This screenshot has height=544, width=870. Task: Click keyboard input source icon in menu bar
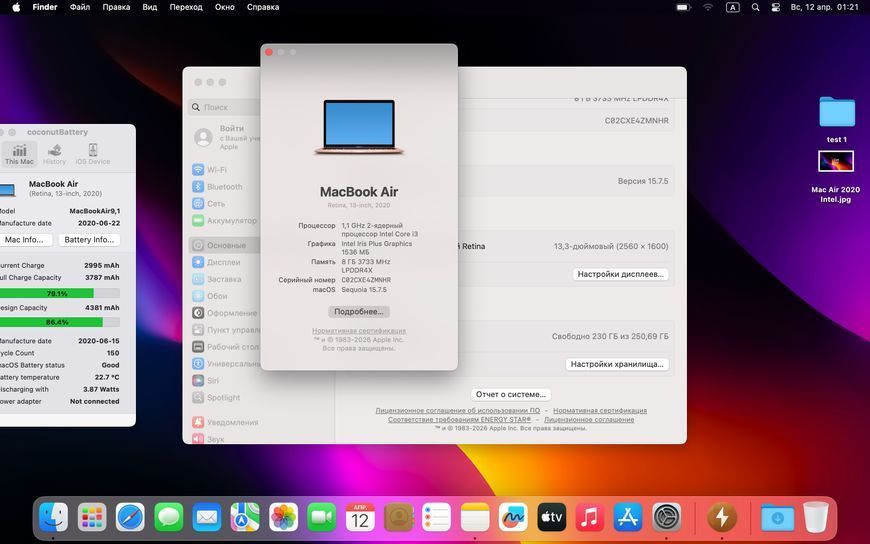pyautogui.click(x=732, y=7)
